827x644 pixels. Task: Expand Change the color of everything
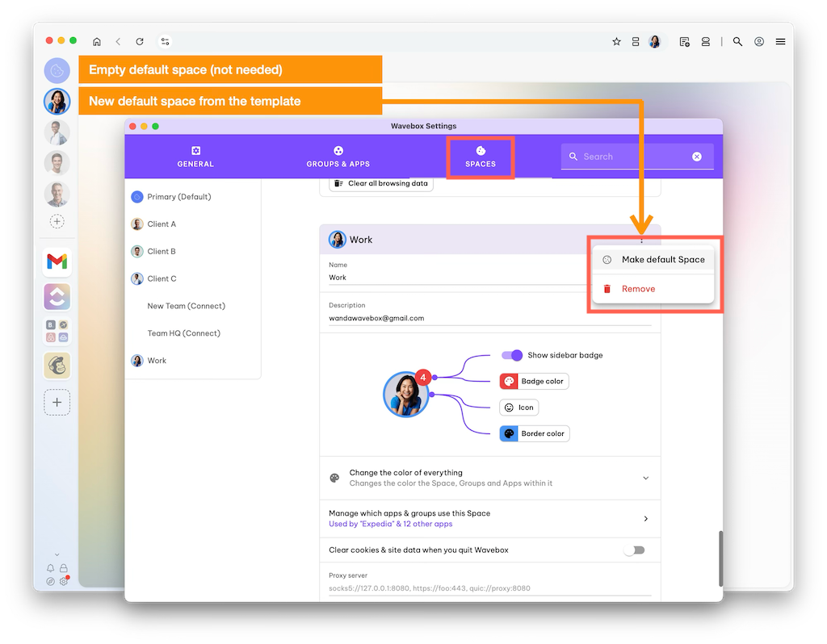[490, 478]
